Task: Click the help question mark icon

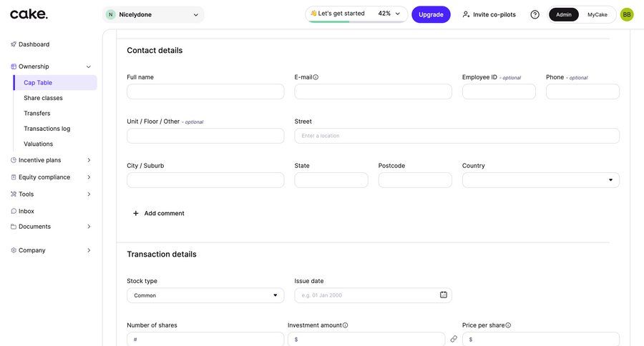Action: click(535, 14)
